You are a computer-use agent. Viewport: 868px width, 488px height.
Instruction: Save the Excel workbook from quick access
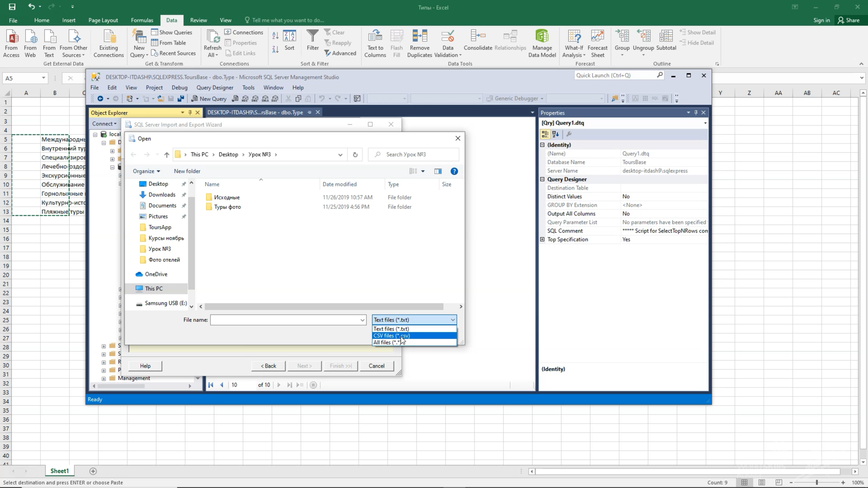tap(12, 7)
